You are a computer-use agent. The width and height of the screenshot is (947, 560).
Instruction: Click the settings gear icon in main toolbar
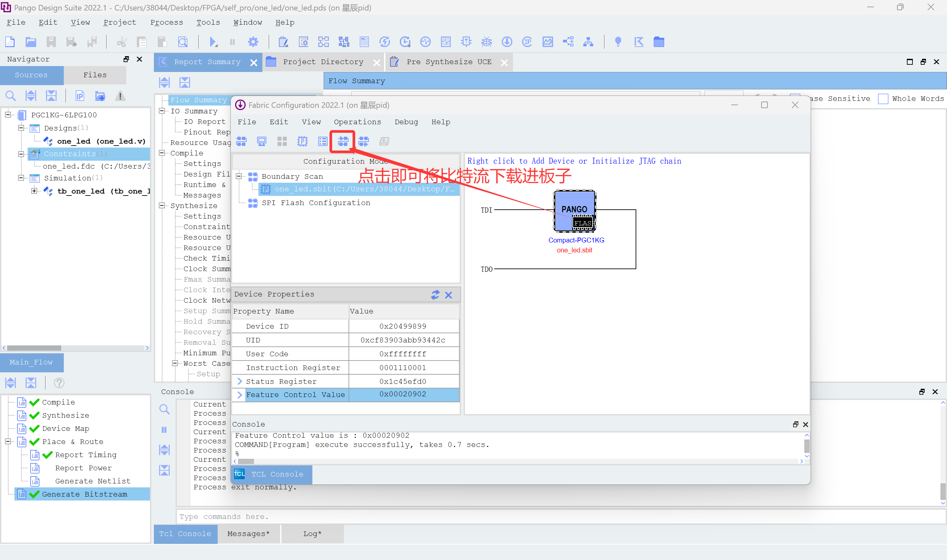coord(253,42)
